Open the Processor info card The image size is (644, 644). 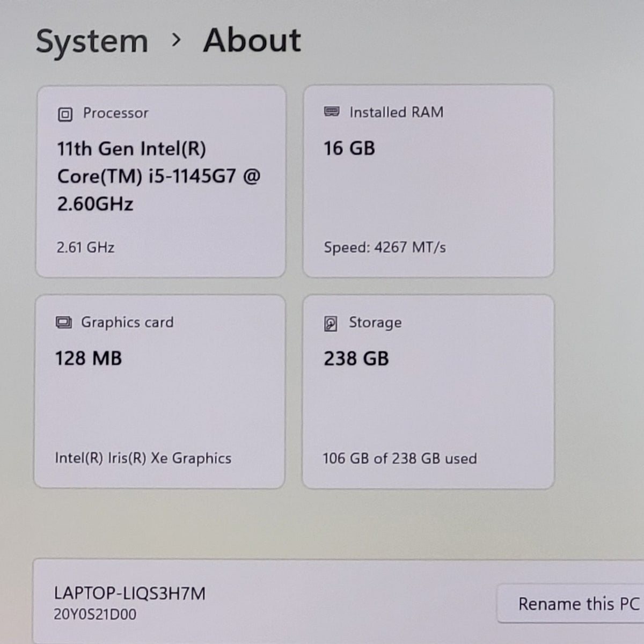point(160,181)
